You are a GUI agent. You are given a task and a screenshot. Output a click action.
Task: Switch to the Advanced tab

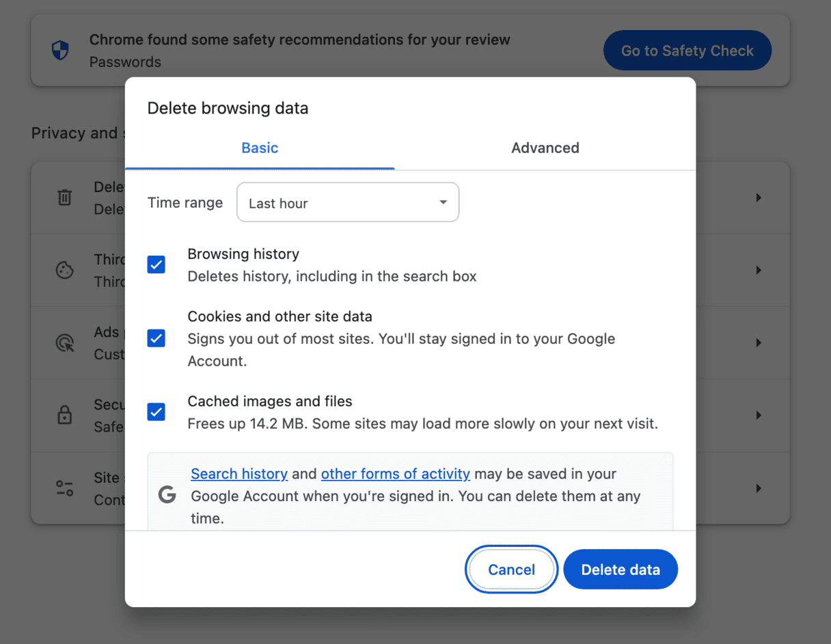tap(545, 148)
